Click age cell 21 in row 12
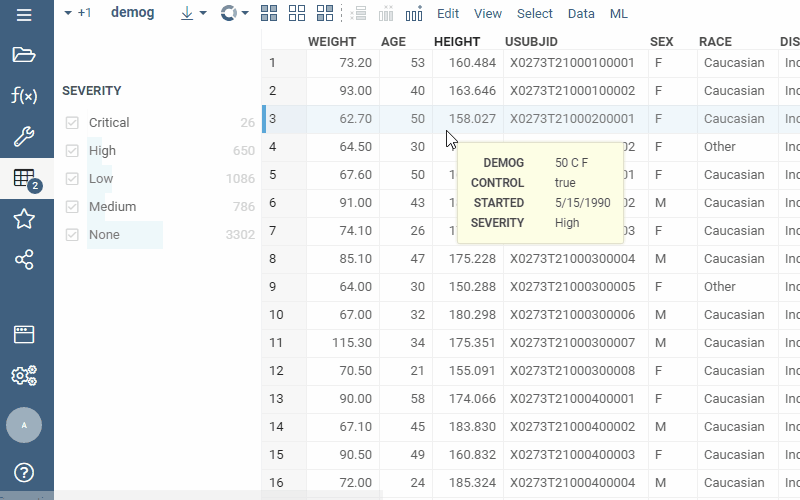 (x=406, y=371)
